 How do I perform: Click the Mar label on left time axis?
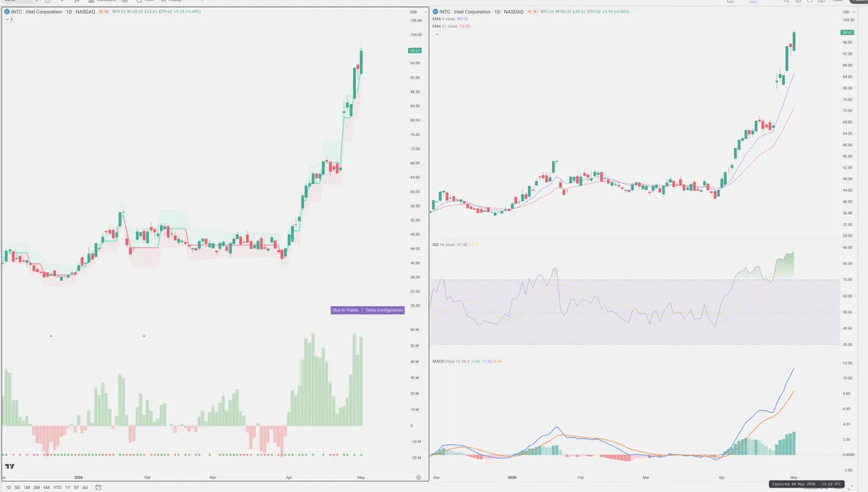click(213, 478)
